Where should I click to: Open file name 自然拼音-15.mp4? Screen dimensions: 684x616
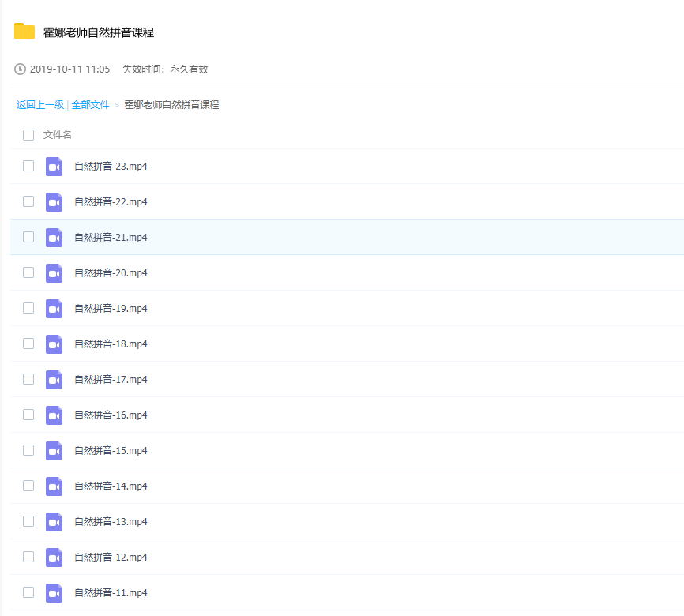(x=111, y=451)
